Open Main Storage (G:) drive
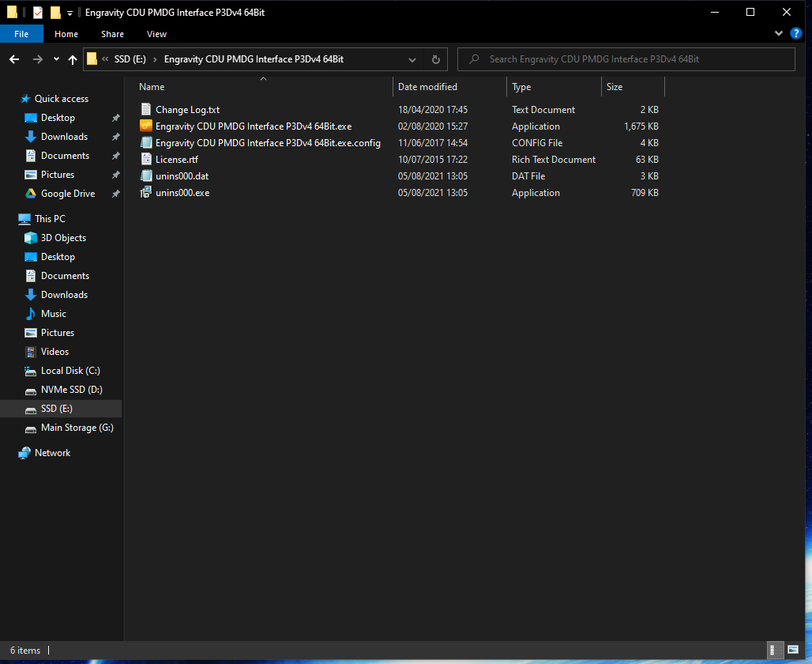812x664 pixels. pos(77,428)
